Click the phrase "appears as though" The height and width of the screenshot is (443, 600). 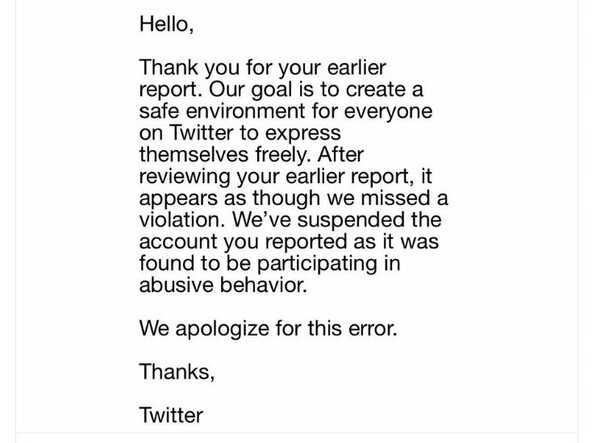coord(230,199)
